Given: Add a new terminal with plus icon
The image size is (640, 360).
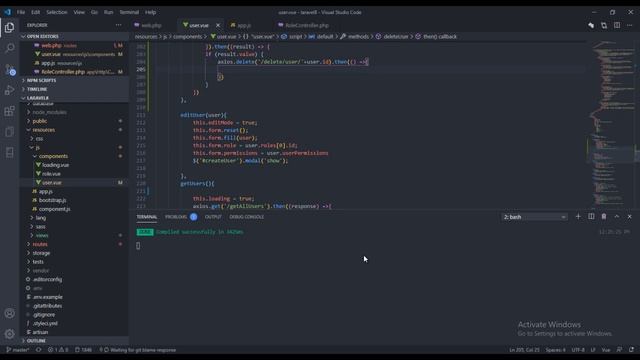Looking at the screenshot, I should tap(578, 216).
